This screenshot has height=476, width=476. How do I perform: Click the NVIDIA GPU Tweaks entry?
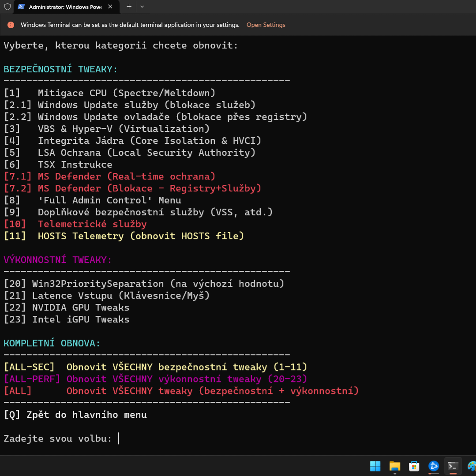(x=67, y=307)
